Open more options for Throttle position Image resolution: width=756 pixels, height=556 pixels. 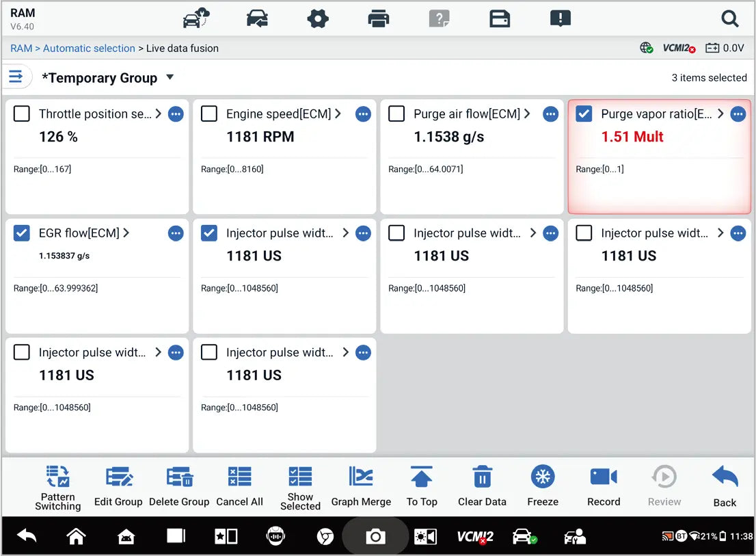click(176, 114)
